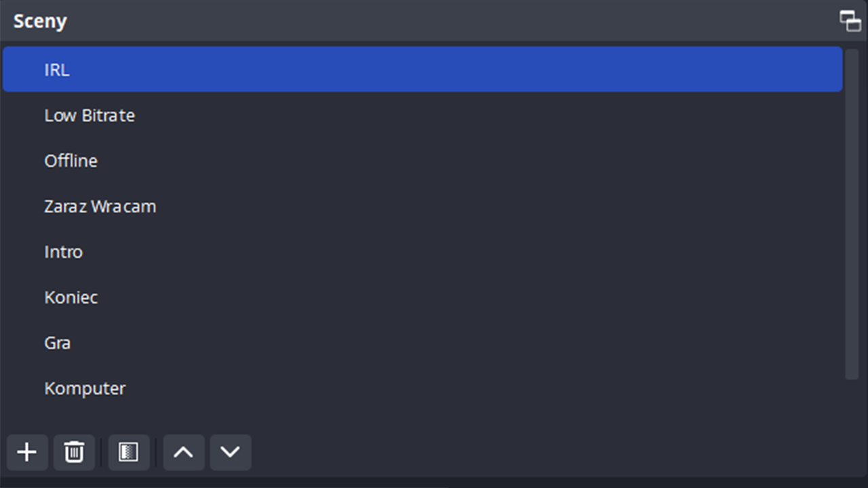This screenshot has height=488, width=868.
Task: Remove the selected scene using the trash icon
Action: (x=74, y=452)
